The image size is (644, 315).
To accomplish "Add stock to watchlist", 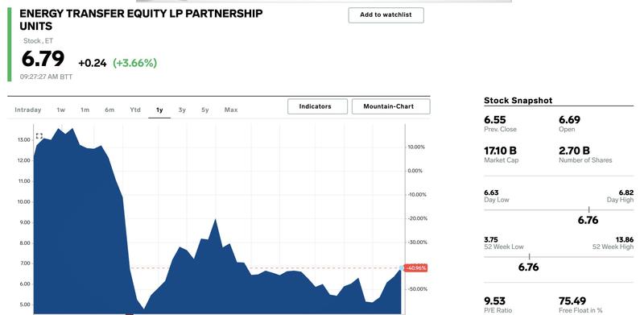I will coord(386,15).
